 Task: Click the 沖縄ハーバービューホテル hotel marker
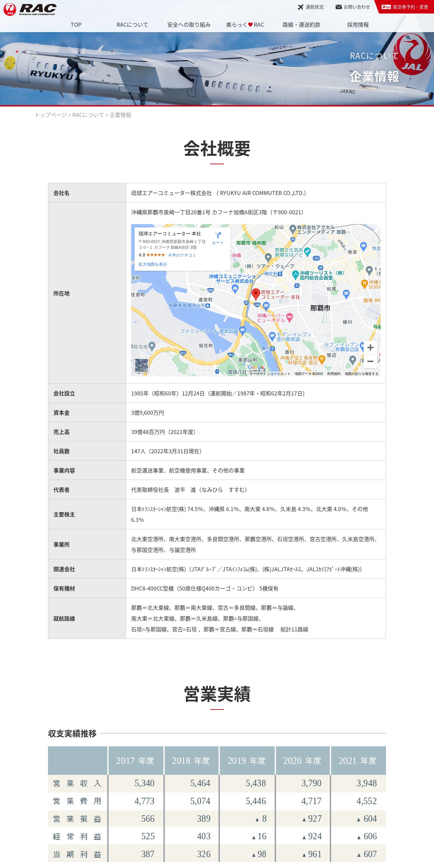(x=289, y=317)
